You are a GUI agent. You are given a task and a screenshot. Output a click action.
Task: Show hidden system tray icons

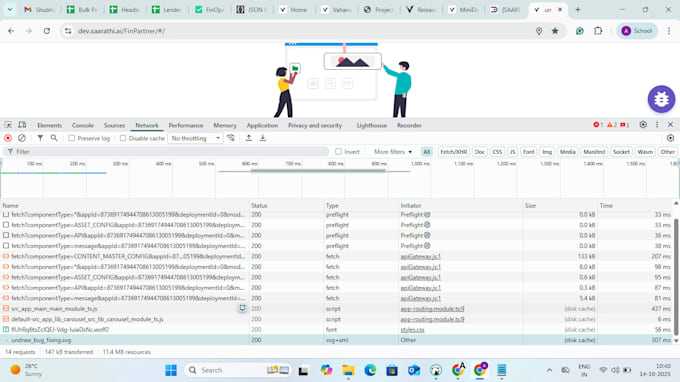549,370
